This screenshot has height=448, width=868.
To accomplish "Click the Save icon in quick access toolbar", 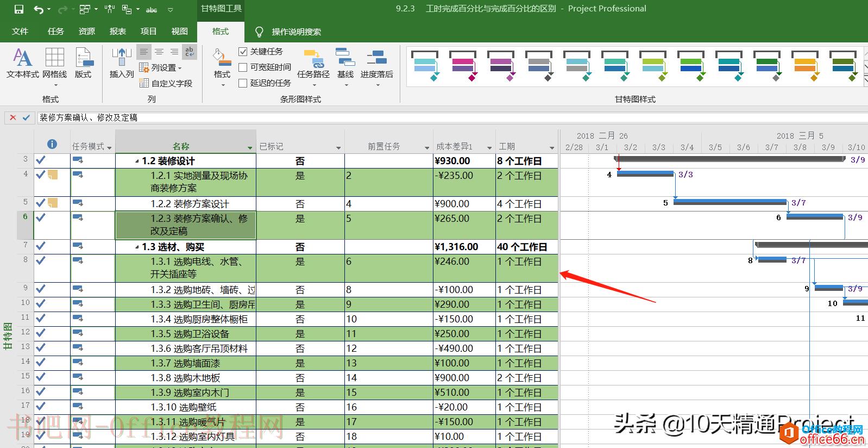I will [18, 9].
